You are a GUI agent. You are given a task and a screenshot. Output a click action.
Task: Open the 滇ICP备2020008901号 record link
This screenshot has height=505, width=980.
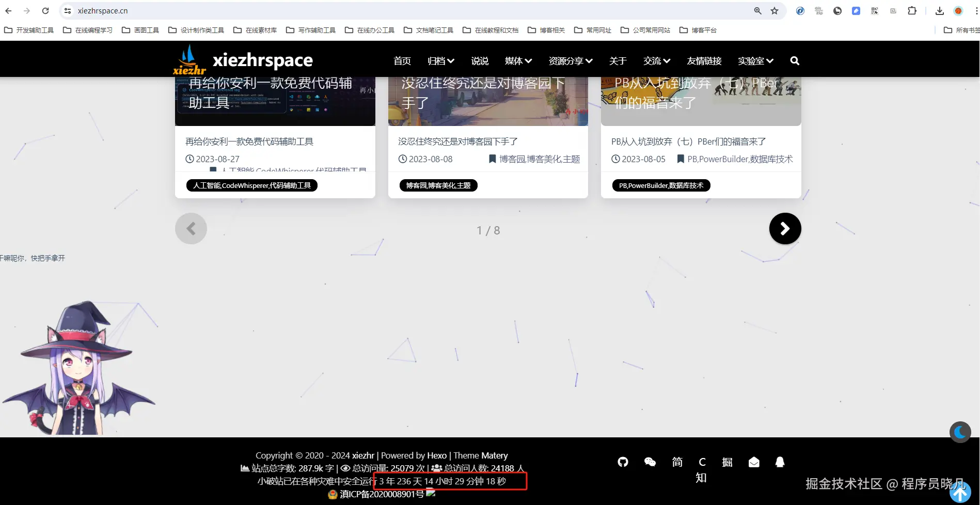(381, 494)
